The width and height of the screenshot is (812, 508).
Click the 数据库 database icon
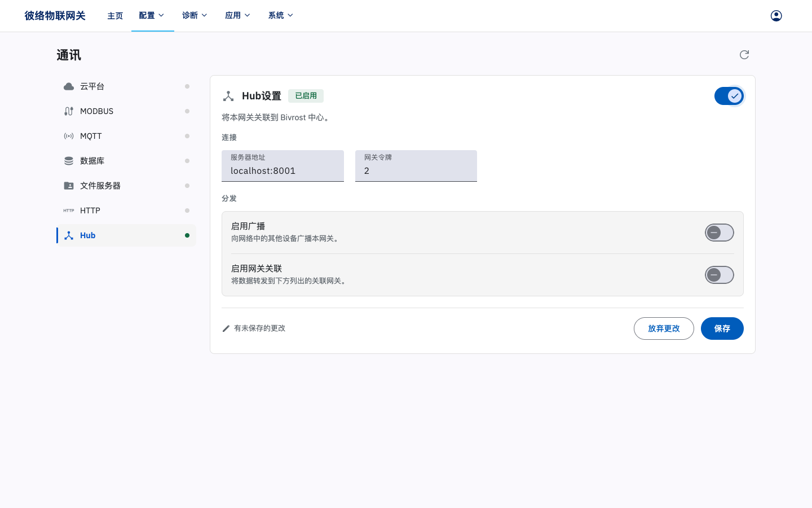click(69, 161)
